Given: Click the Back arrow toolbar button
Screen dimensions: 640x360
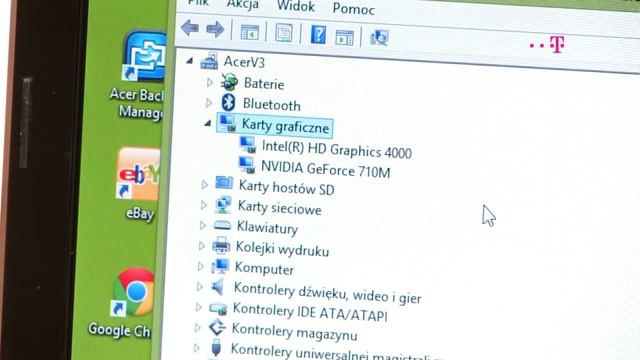Looking at the screenshot, I should click(x=190, y=28).
